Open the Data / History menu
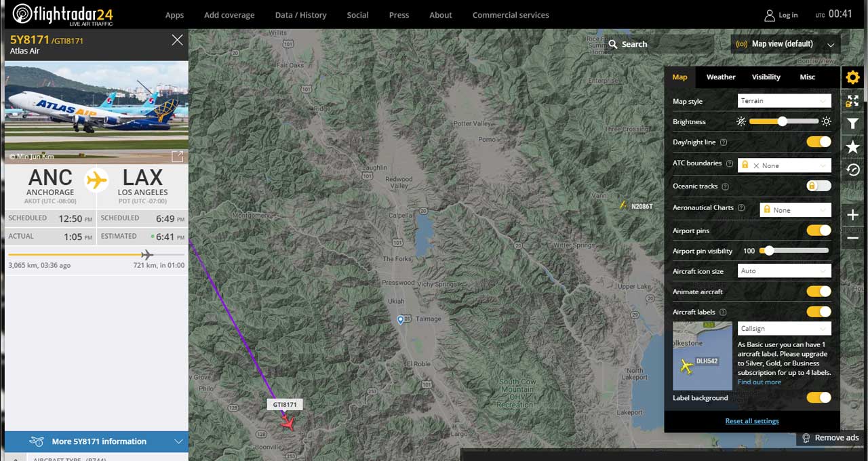Viewport: 868px width, 461px height. [300, 15]
